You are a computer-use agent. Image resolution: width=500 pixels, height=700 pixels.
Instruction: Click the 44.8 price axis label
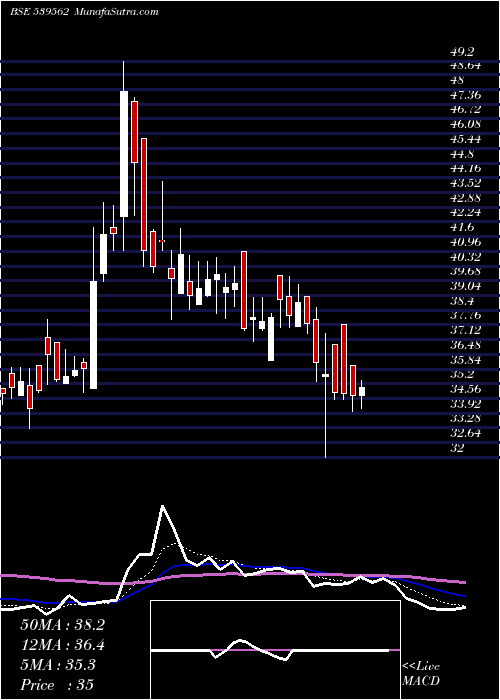(461, 154)
